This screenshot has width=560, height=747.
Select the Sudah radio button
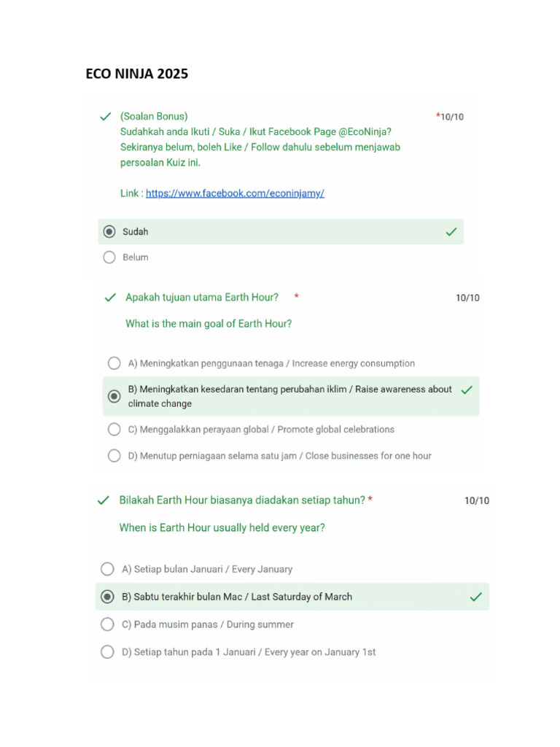(x=109, y=232)
